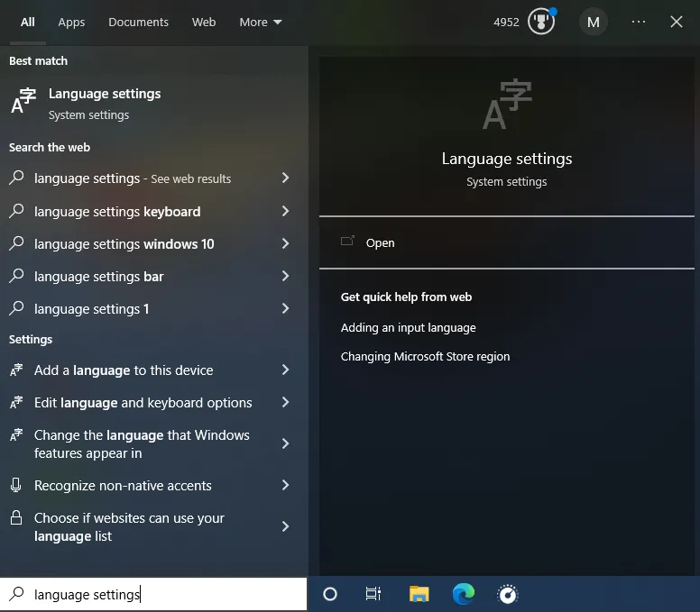The height and width of the screenshot is (612, 700).
Task: Click in the search text field
Action: tap(153, 594)
